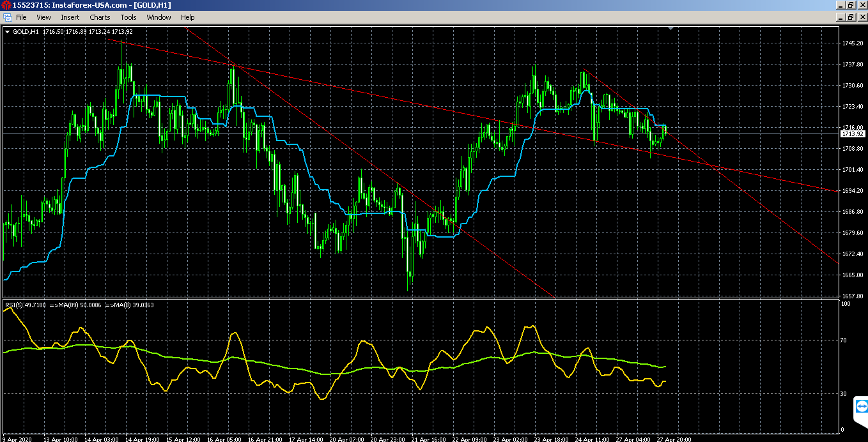
Task: Restore the GOLD,H1 chart window
Action: 851,17
